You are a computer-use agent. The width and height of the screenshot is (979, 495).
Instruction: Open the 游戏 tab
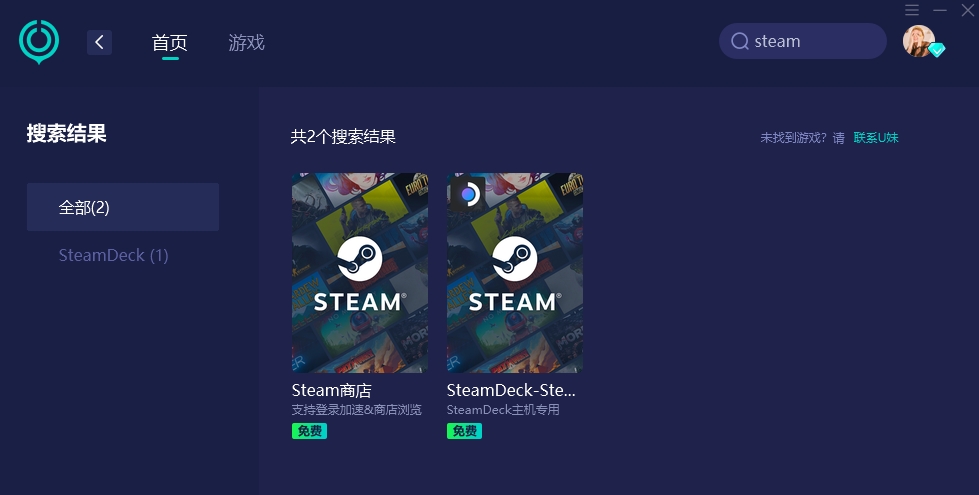246,42
